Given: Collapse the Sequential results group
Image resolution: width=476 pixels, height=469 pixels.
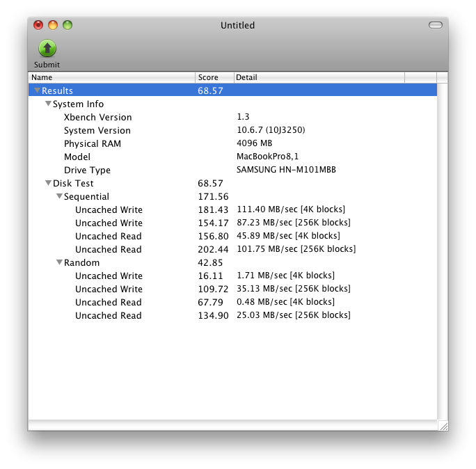Looking at the screenshot, I should pyautogui.click(x=60, y=196).
